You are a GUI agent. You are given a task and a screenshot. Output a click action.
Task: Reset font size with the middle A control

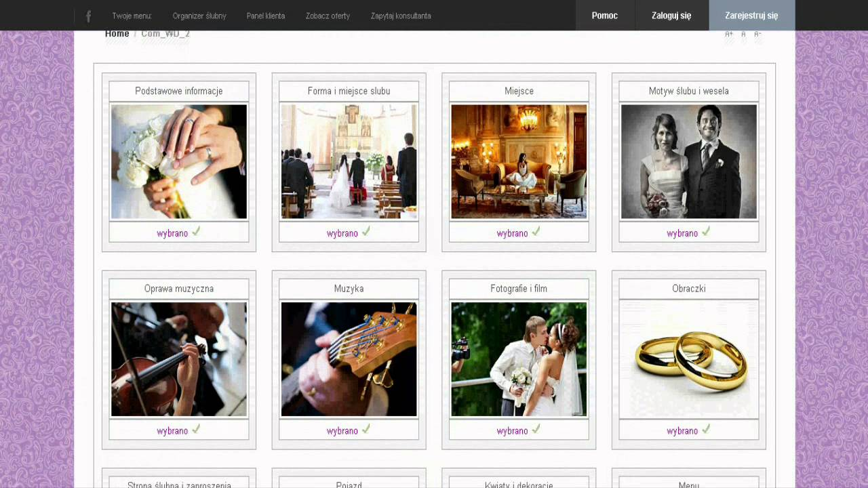tap(743, 34)
